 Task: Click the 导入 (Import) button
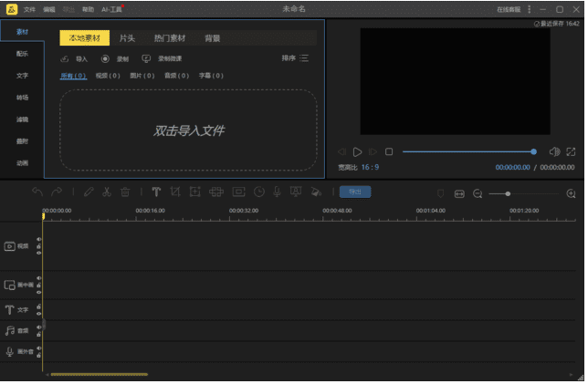[x=74, y=58]
